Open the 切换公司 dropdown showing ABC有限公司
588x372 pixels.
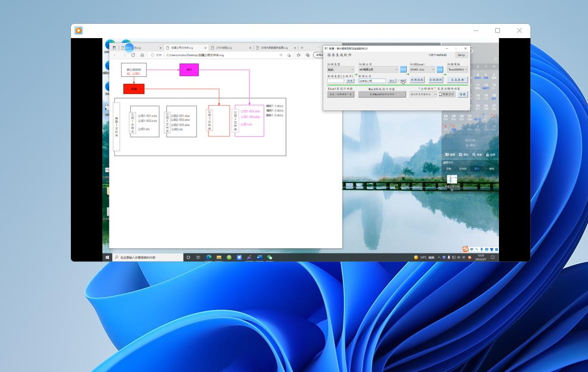tap(378, 70)
